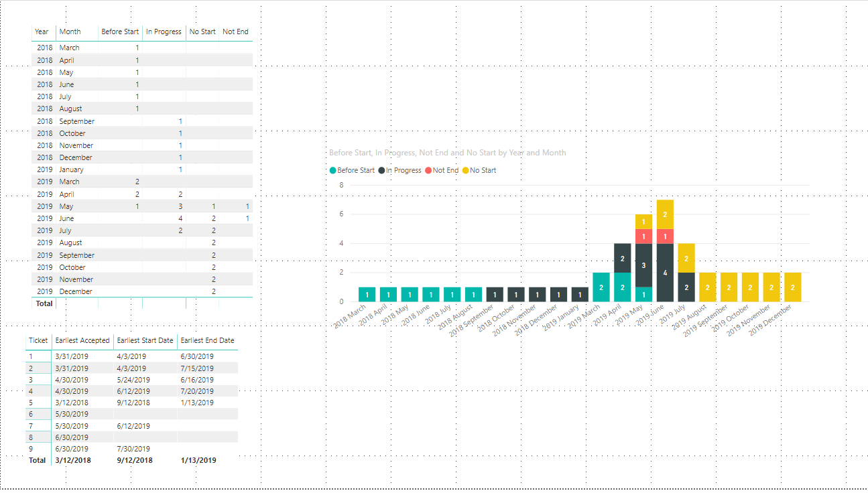This screenshot has height=495, width=868.
Task: Click the chart title above the legend
Action: point(448,153)
